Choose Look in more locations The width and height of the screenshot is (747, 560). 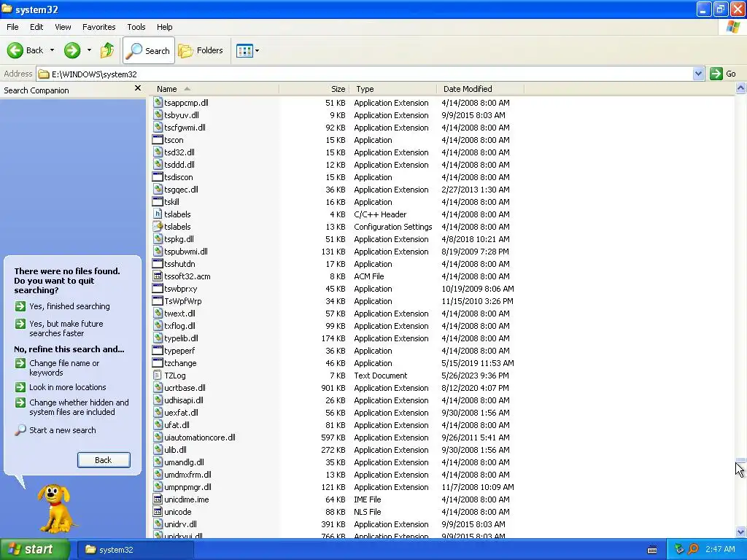click(x=68, y=387)
